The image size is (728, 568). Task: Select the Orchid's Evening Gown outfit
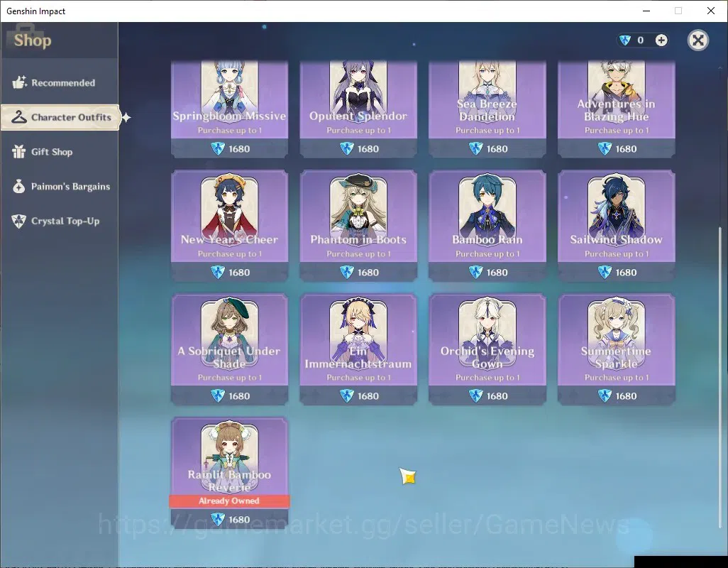pos(487,349)
